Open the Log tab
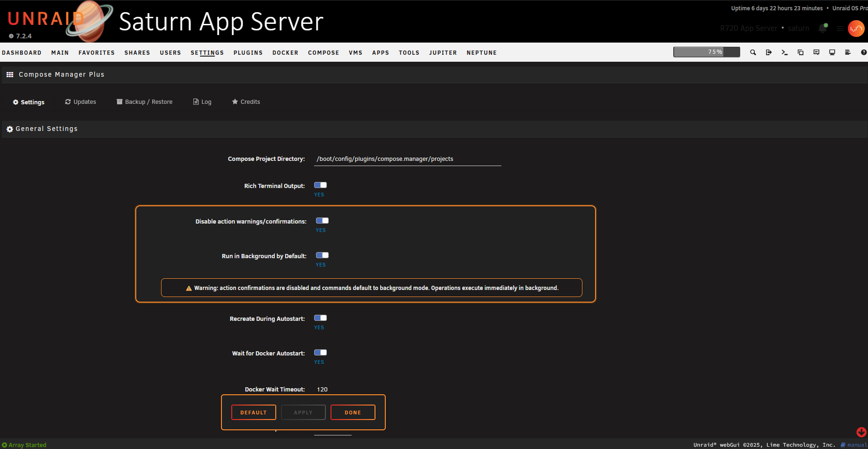The width and height of the screenshot is (868, 449). [x=202, y=102]
